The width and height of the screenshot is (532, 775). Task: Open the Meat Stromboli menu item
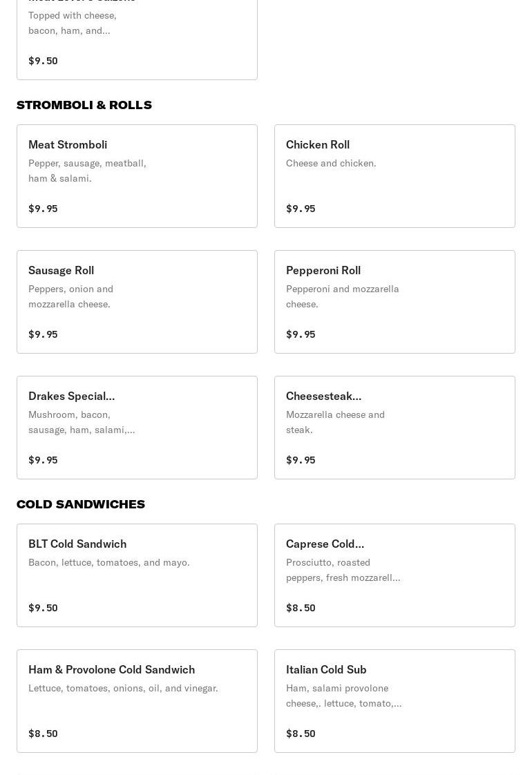point(137,176)
